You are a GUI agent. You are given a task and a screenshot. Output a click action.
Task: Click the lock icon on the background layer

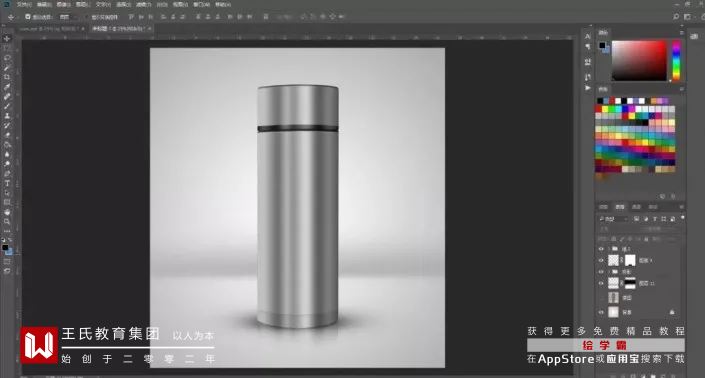click(x=672, y=312)
